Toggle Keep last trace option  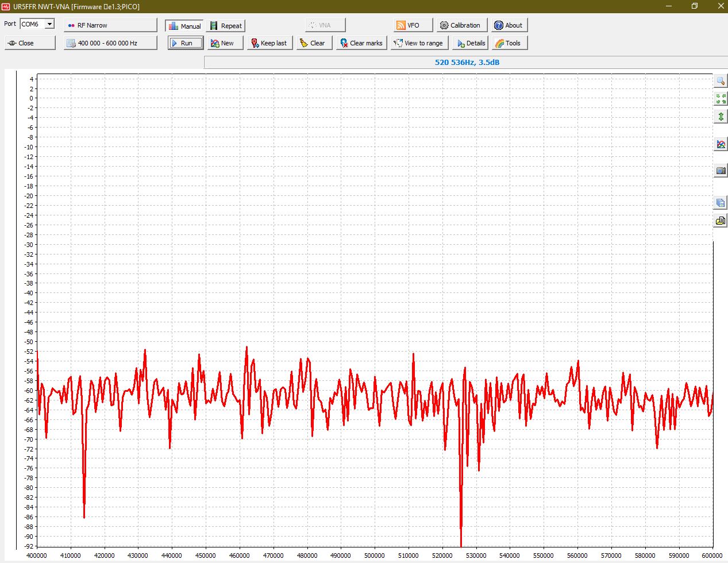(x=269, y=43)
